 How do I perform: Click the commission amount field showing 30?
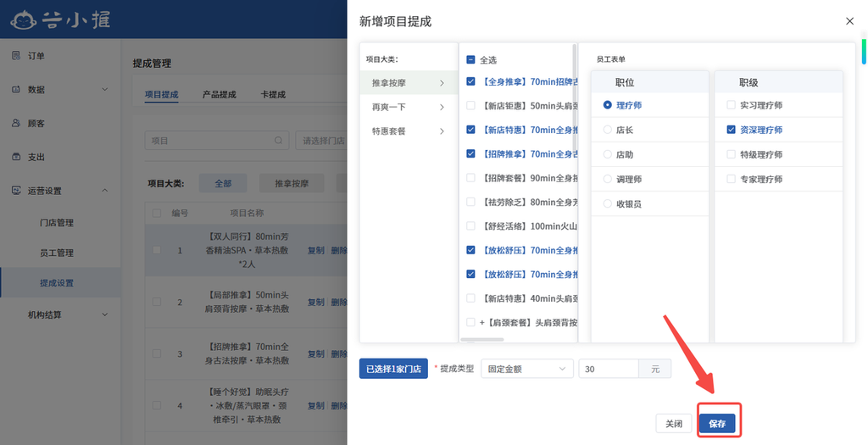pos(609,369)
